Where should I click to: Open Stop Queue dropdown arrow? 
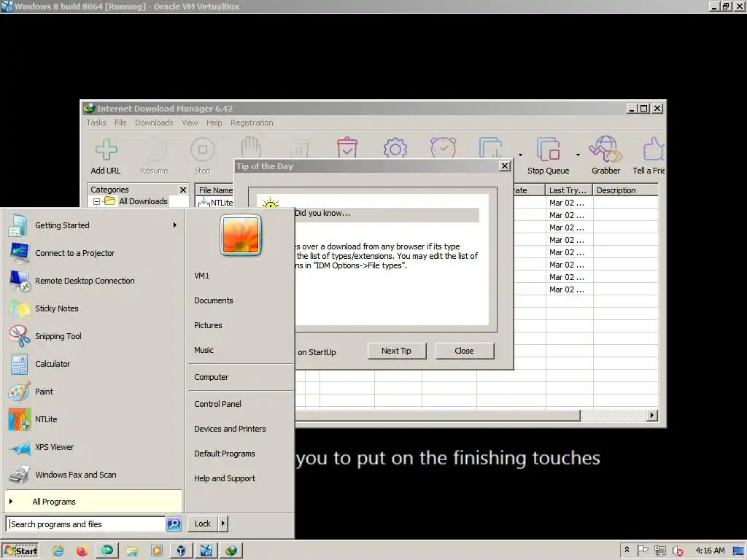pyautogui.click(x=578, y=155)
